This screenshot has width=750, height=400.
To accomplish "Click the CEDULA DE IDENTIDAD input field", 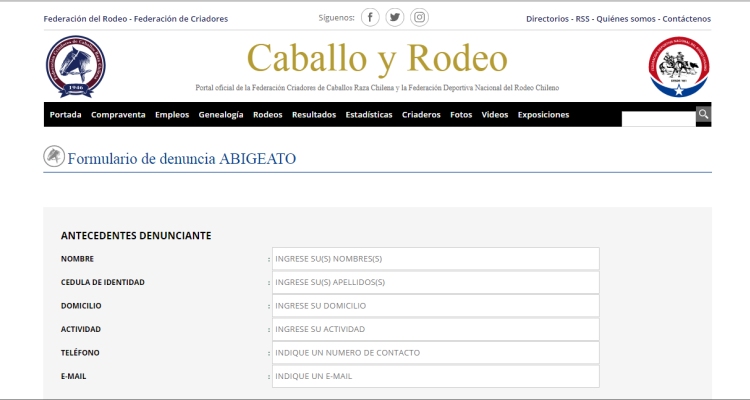I will 436,282.
